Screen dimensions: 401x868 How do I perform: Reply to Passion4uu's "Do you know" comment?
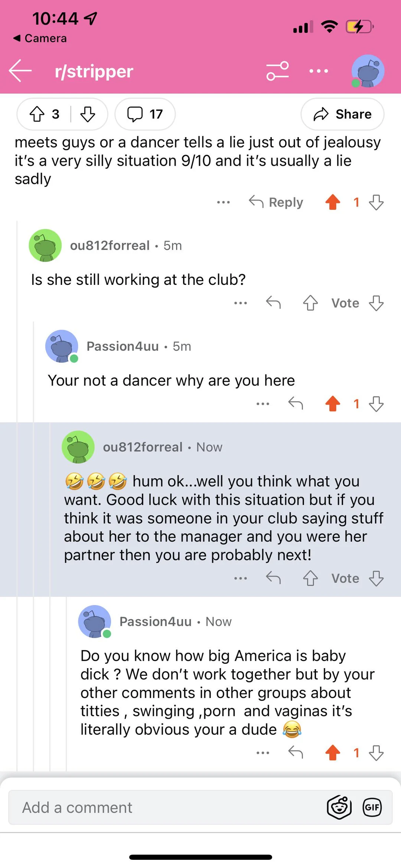pyautogui.click(x=296, y=753)
